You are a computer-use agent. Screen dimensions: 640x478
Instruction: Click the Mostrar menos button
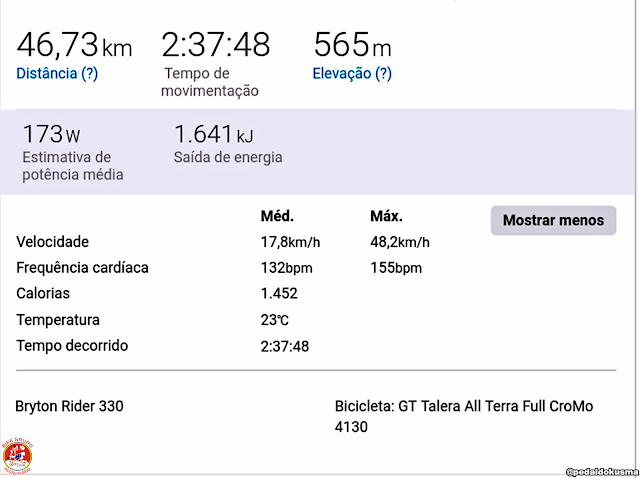click(x=553, y=220)
